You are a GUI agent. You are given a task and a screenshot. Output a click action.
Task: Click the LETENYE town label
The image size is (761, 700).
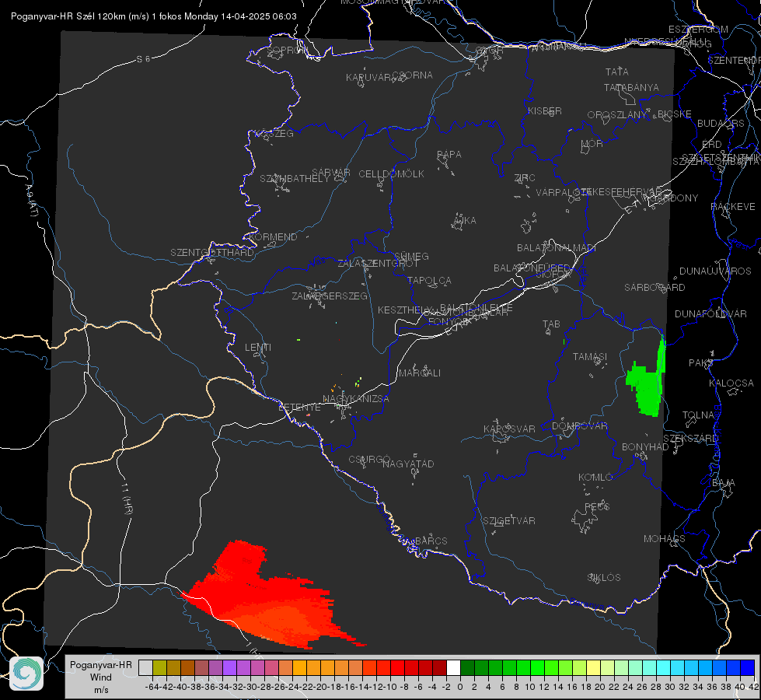(299, 408)
